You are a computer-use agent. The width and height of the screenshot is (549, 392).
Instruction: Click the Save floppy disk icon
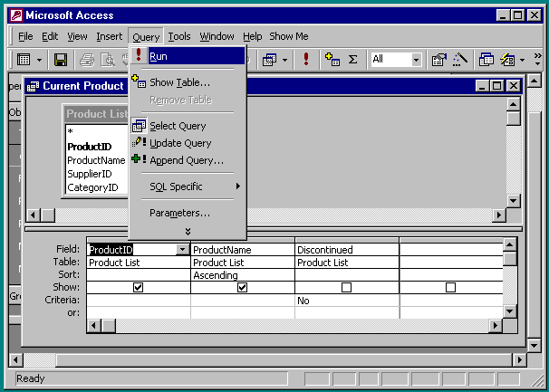point(61,60)
